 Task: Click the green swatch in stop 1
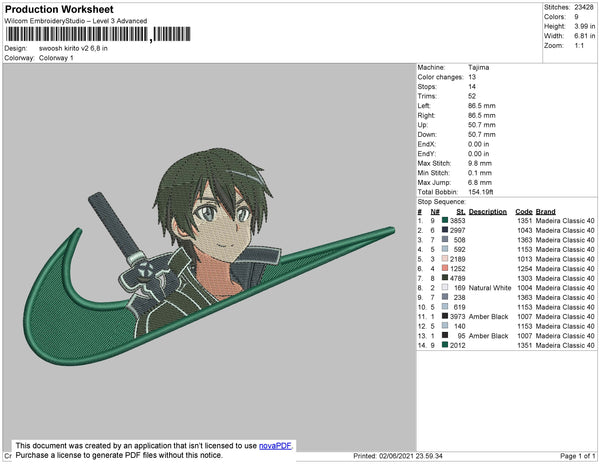pyautogui.click(x=445, y=220)
